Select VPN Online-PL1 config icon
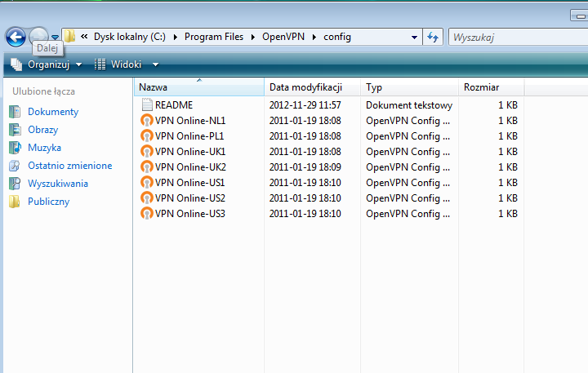 tap(147, 136)
